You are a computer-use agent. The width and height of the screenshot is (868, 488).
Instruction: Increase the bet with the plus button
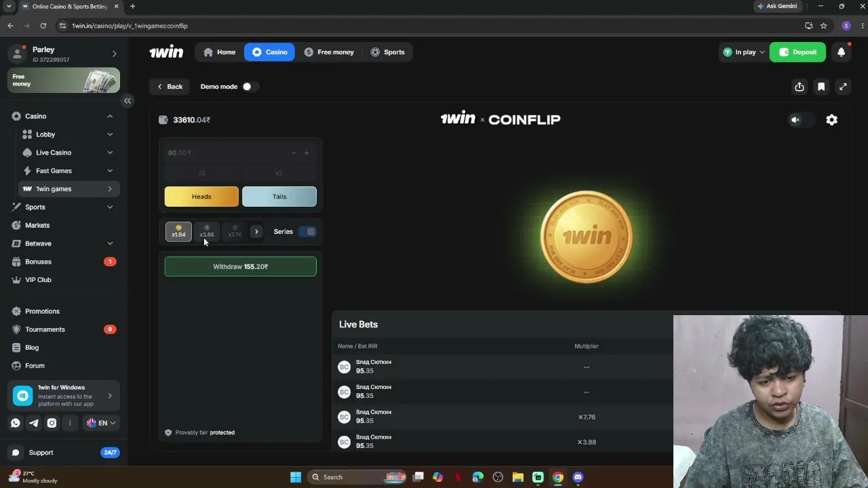[307, 153]
